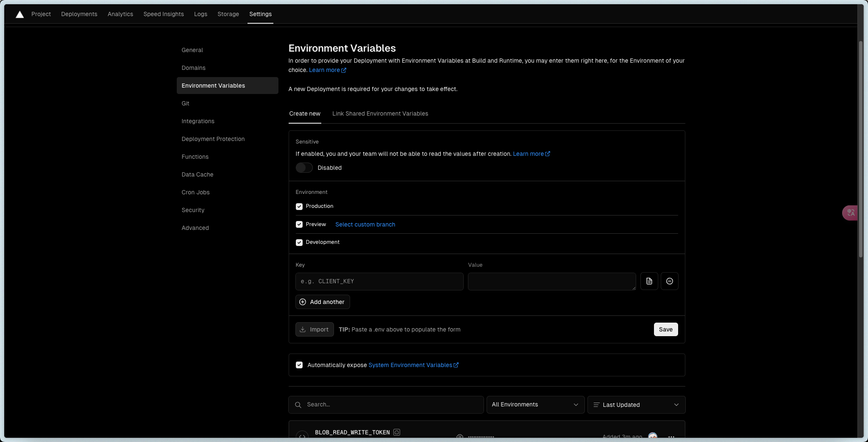Viewport: 868px width, 442px height.
Task: Enable the Sensitive toggle switch
Action: click(x=304, y=168)
